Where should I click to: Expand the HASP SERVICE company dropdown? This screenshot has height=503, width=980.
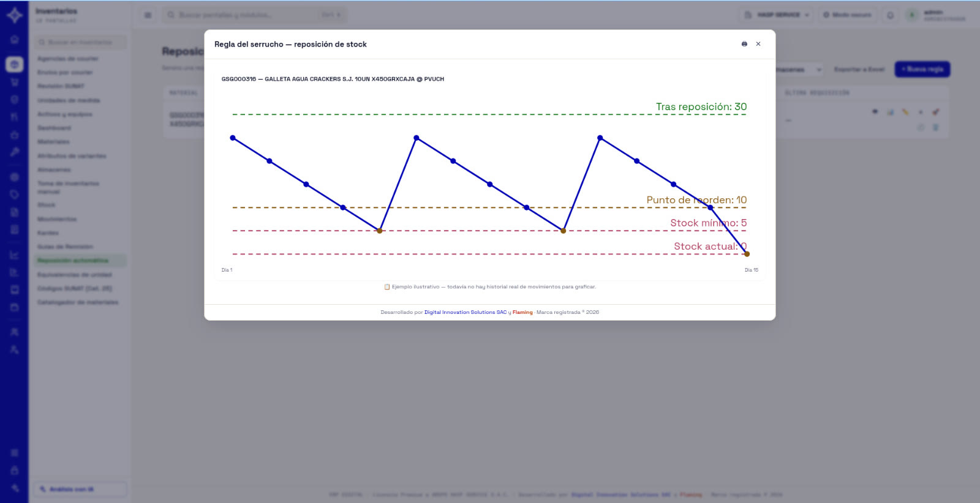point(777,15)
